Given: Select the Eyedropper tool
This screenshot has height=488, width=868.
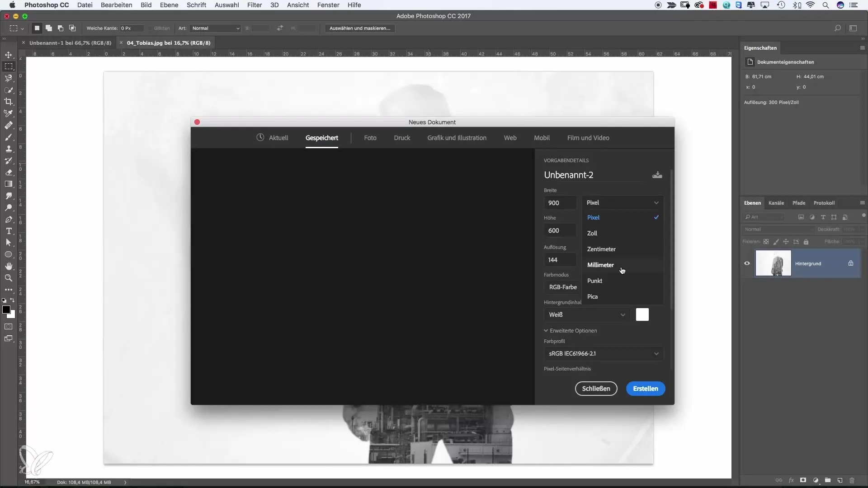Looking at the screenshot, I should [x=9, y=113].
